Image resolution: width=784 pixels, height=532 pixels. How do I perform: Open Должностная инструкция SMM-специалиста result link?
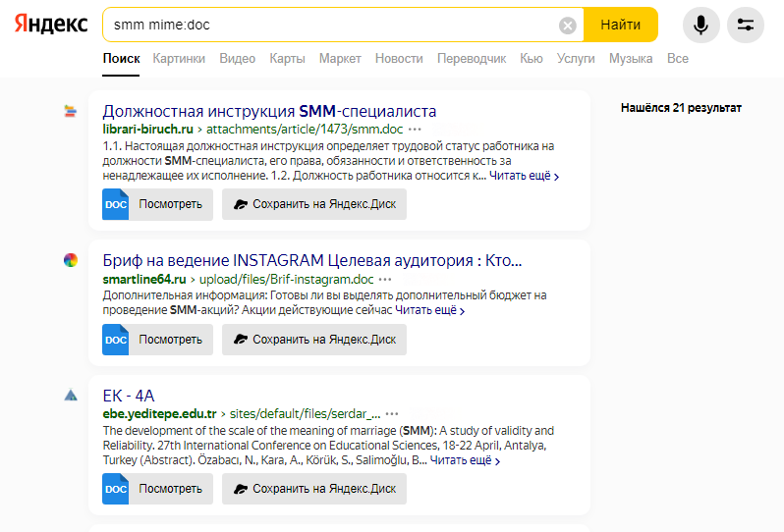click(269, 111)
